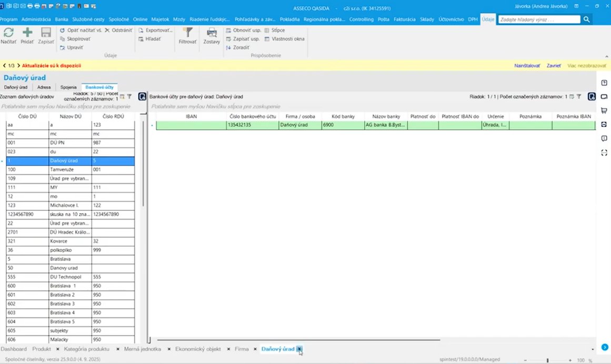The width and height of the screenshot is (611, 364).
Task: Click the IBAN column header
Action: pyautogui.click(x=192, y=116)
